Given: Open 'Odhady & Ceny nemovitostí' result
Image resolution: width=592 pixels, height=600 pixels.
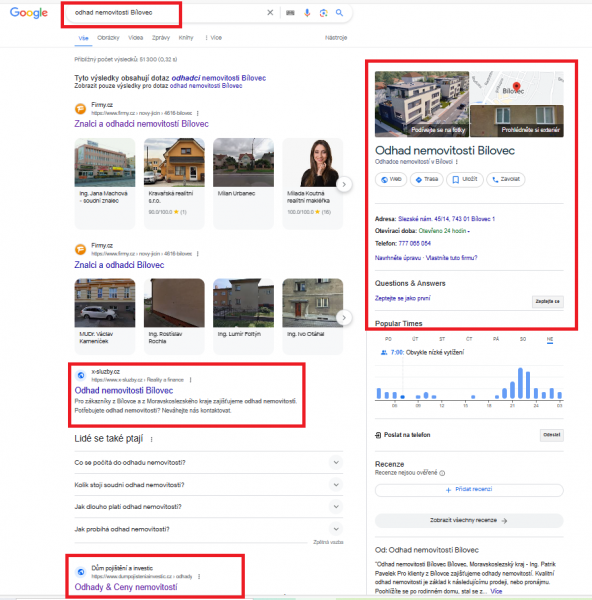Looking at the screenshot, I should pos(126,587).
